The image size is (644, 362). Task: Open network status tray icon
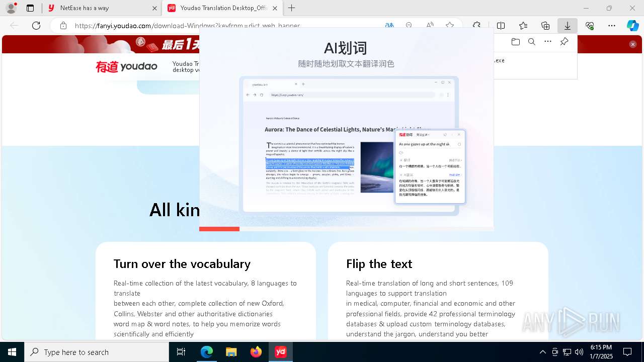pos(567,352)
